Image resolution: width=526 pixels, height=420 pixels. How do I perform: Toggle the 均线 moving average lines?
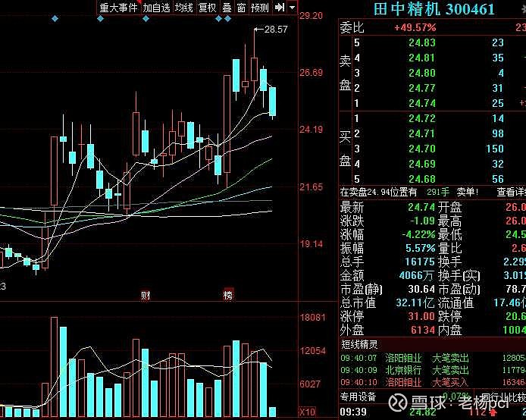point(184,8)
